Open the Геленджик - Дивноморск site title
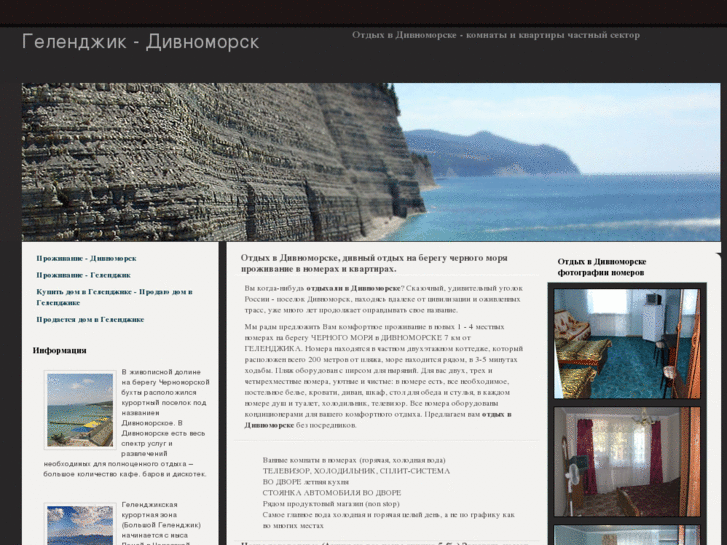The image size is (727, 545). 140,42
